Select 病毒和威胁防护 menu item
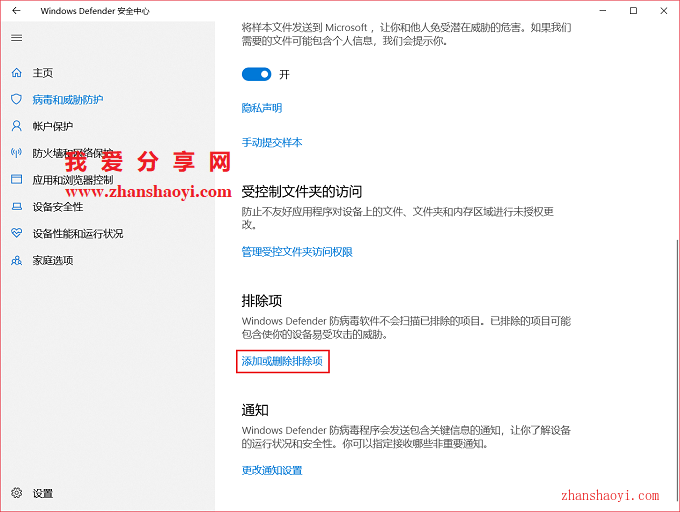The width and height of the screenshot is (680, 512). click(68, 100)
